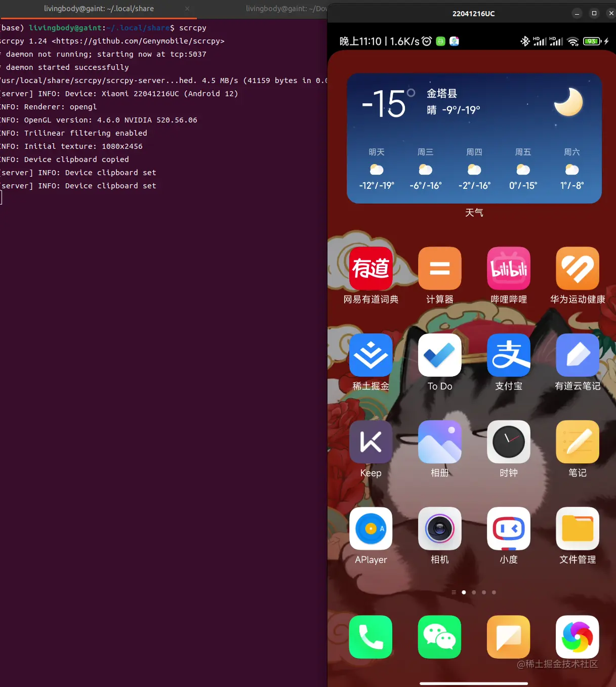Image resolution: width=616 pixels, height=687 pixels.
Task: Select 周六 forecast in weather widget
Action: pyautogui.click(x=572, y=169)
